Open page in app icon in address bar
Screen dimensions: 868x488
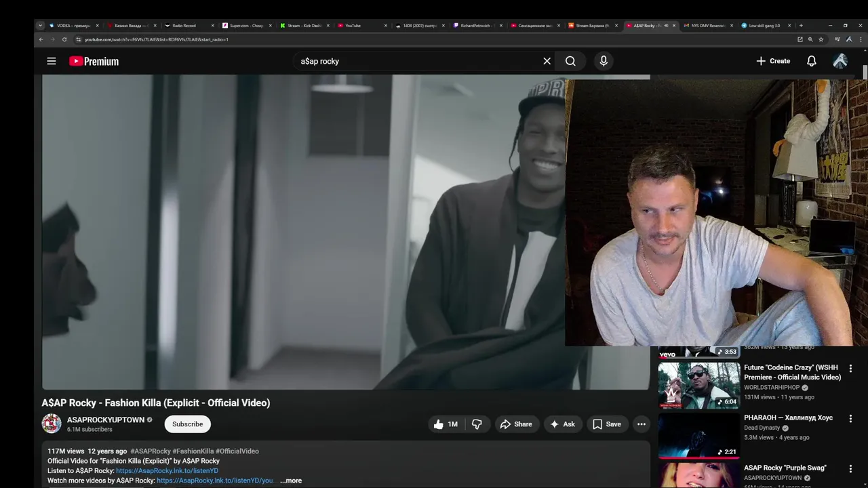[x=800, y=39]
